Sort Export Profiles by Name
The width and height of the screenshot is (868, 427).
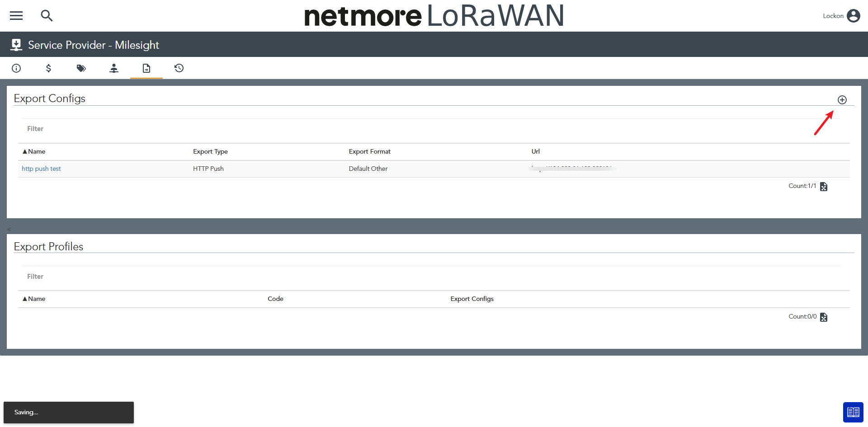point(34,299)
